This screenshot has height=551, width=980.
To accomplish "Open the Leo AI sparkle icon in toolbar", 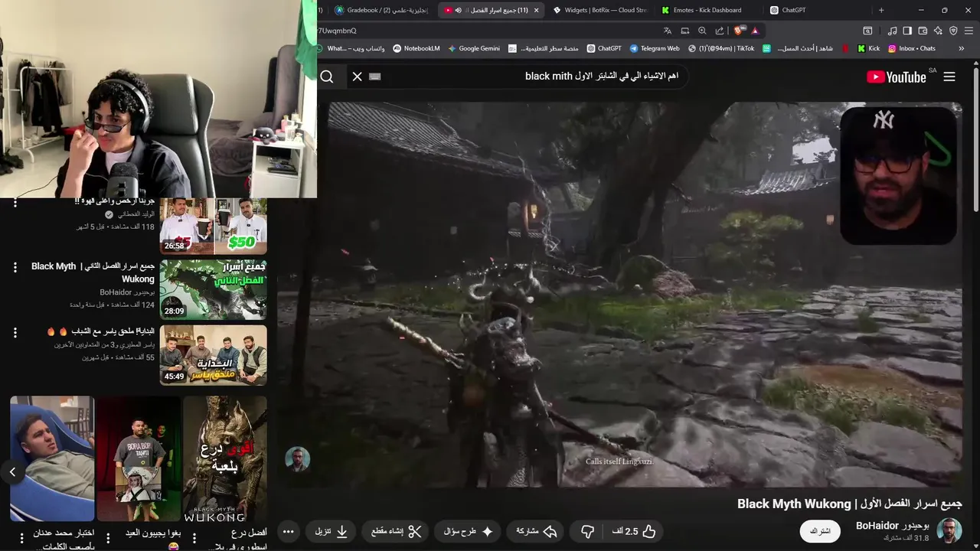I will pyautogui.click(x=938, y=31).
